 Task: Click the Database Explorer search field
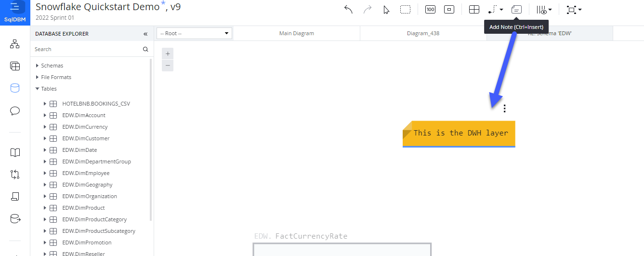87,49
